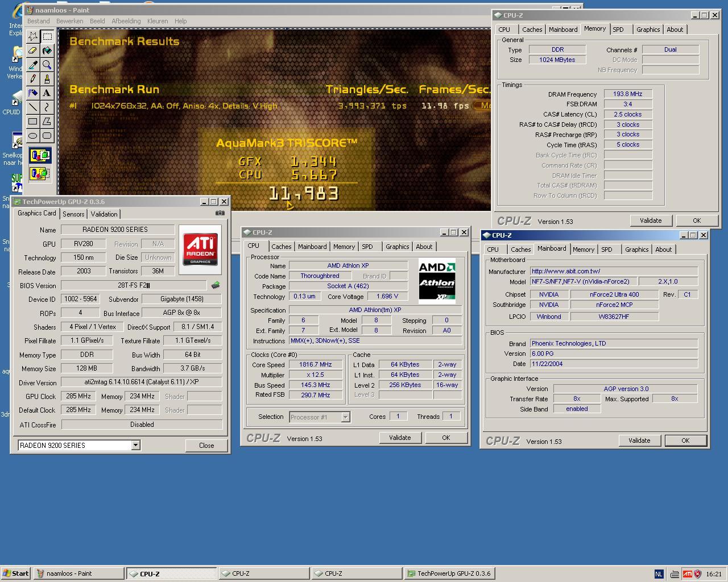Click the Close button in GPU-Z
This screenshot has height=582, width=728.
206,446
